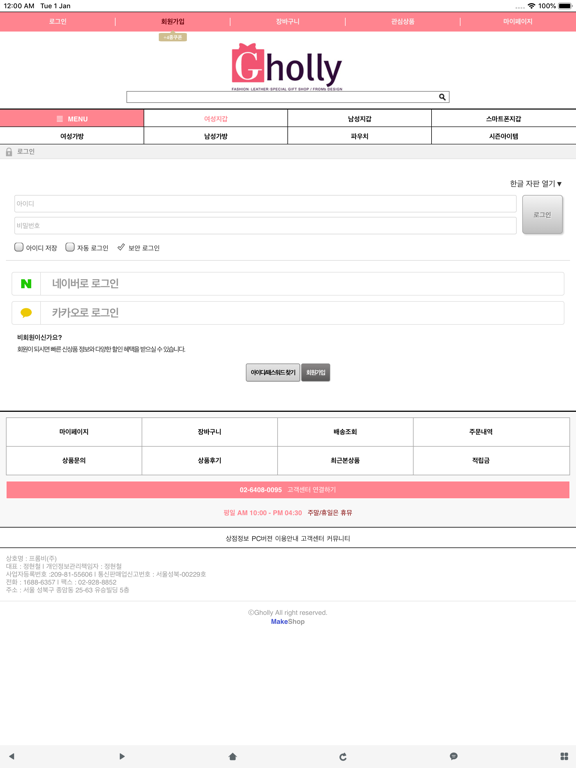Tap the Wi-Fi status icon

point(531,6)
